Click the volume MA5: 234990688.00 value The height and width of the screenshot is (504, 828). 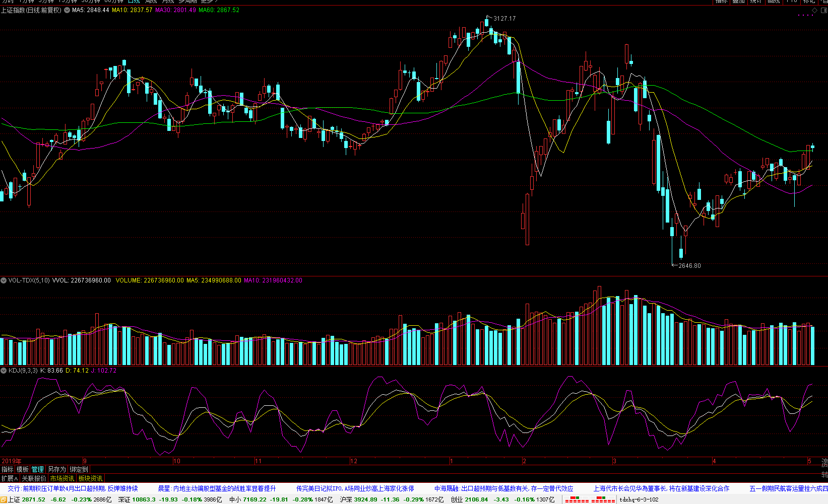coord(214,280)
